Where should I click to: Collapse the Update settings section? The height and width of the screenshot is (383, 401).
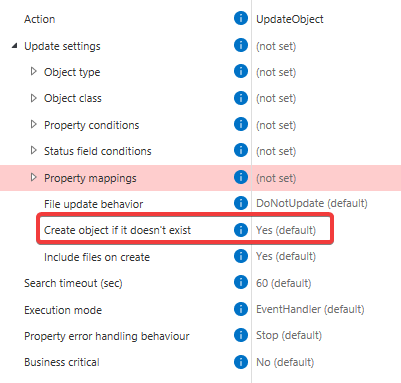point(14,46)
